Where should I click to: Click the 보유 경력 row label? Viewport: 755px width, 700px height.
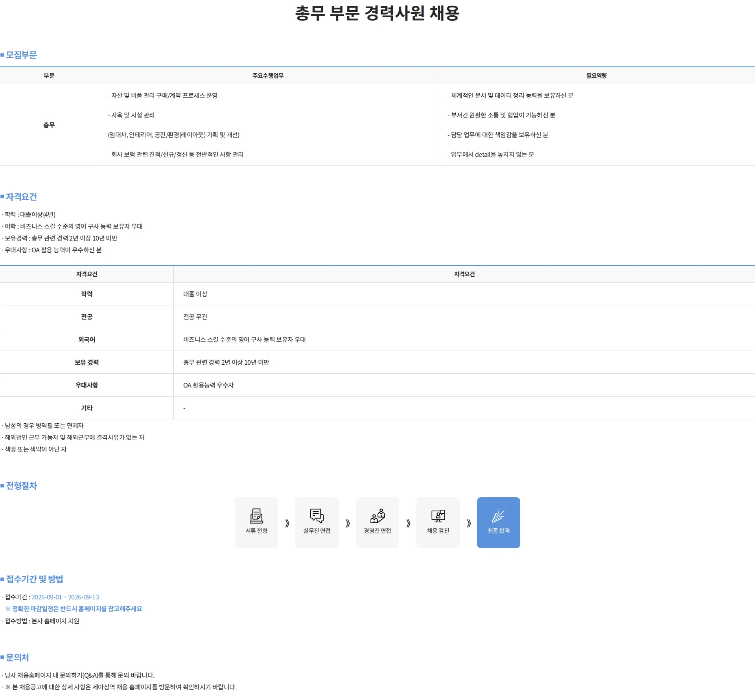pyautogui.click(x=87, y=362)
